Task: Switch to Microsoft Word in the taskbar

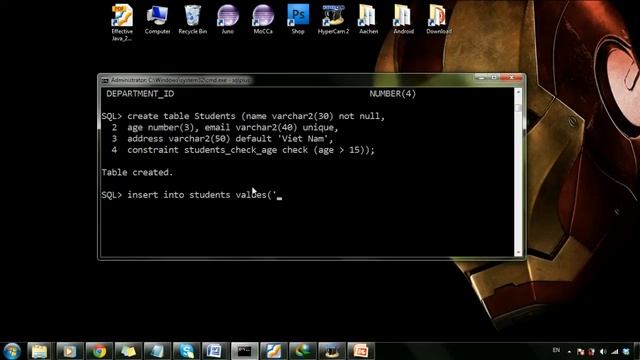Action: (215, 351)
